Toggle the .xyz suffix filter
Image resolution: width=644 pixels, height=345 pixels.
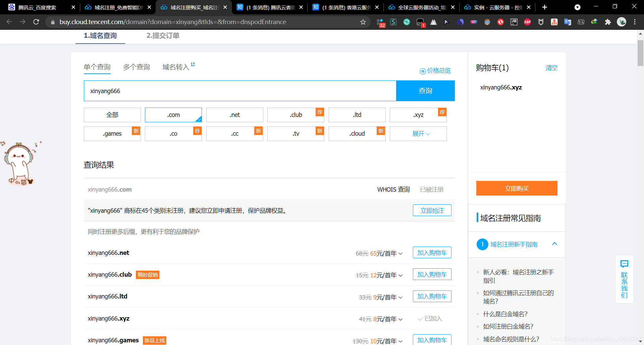pyautogui.click(x=418, y=115)
